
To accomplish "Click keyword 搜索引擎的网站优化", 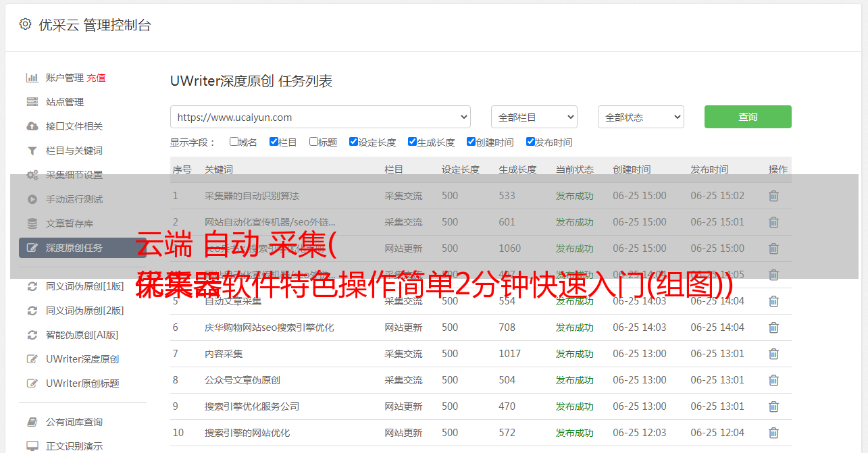I will click(x=247, y=433).
